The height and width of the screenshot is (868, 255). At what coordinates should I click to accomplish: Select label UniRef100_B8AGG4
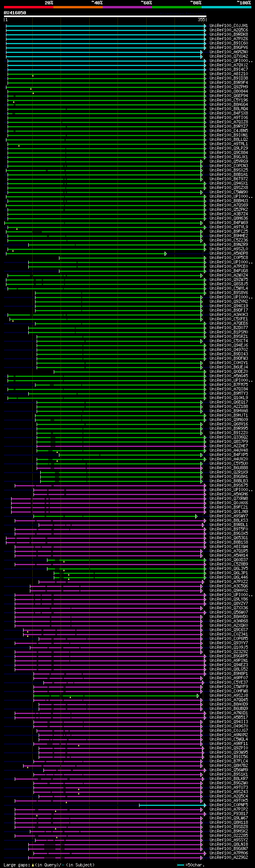pyautogui.click(x=229, y=104)
